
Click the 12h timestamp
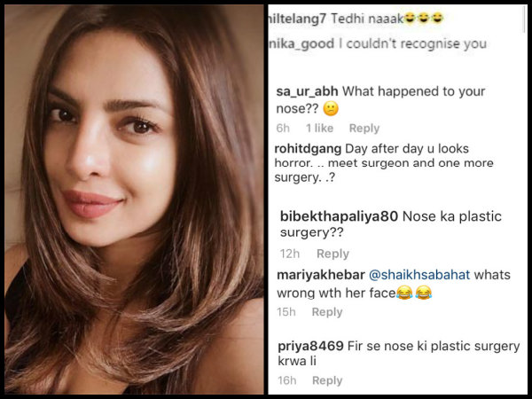tap(290, 254)
